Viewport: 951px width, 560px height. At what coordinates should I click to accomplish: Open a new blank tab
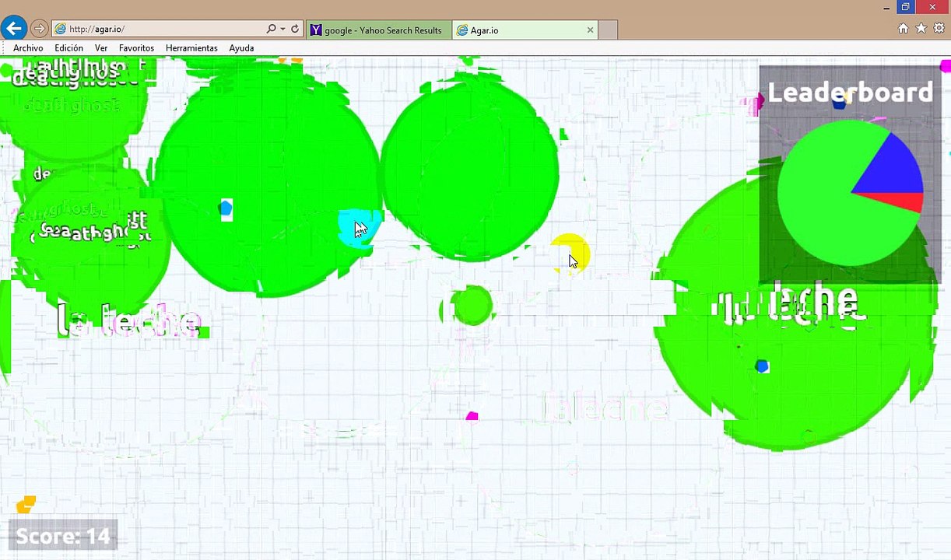point(608,30)
